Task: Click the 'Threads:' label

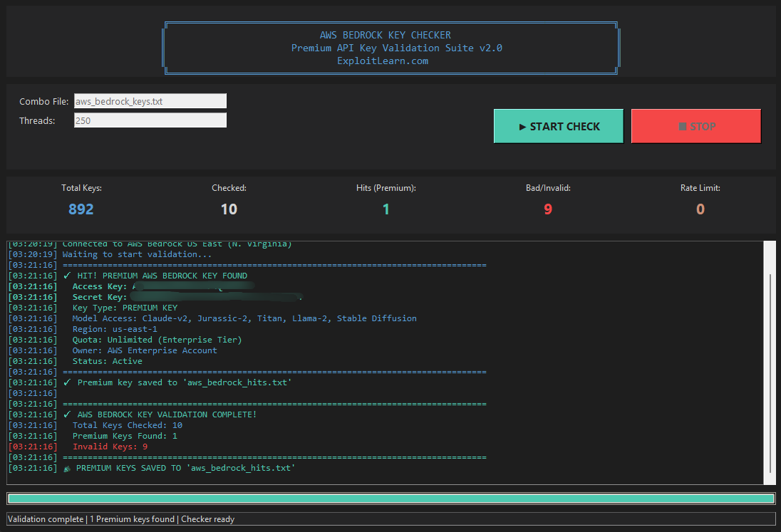Action: tap(37, 121)
